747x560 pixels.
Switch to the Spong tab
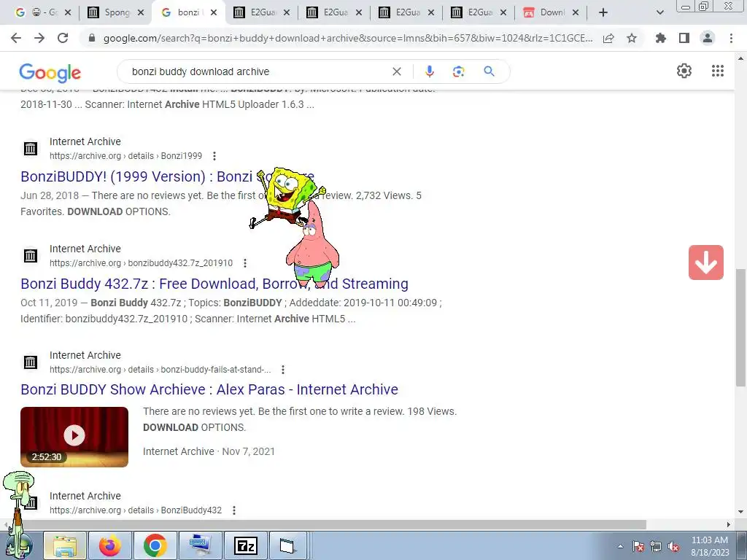(x=116, y=12)
